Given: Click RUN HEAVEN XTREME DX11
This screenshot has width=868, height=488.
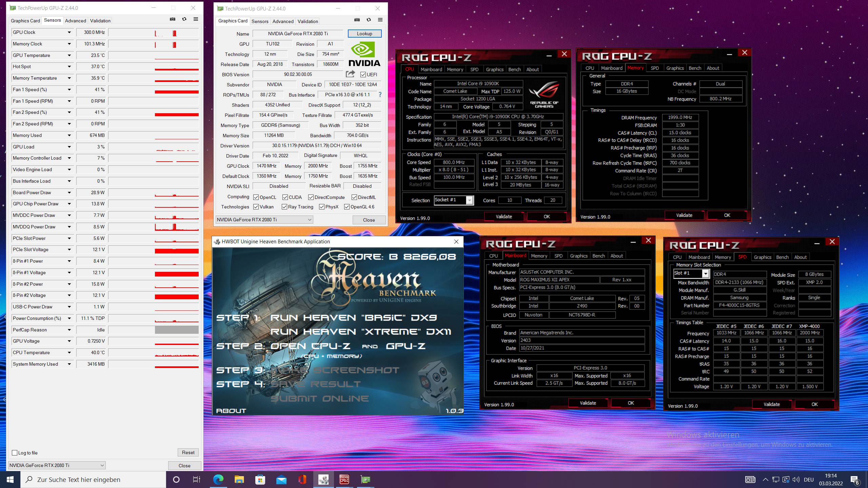Looking at the screenshot, I should pos(361,332).
